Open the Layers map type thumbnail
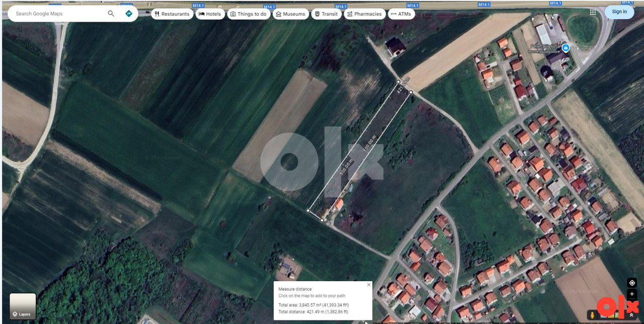Screen dimensions: 644x324 click(23, 306)
